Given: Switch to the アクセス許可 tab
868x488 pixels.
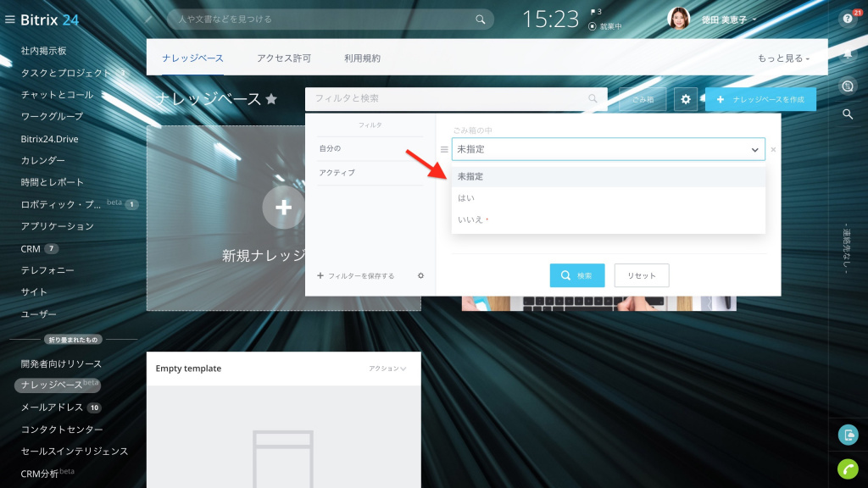Looking at the screenshot, I should pos(284,58).
